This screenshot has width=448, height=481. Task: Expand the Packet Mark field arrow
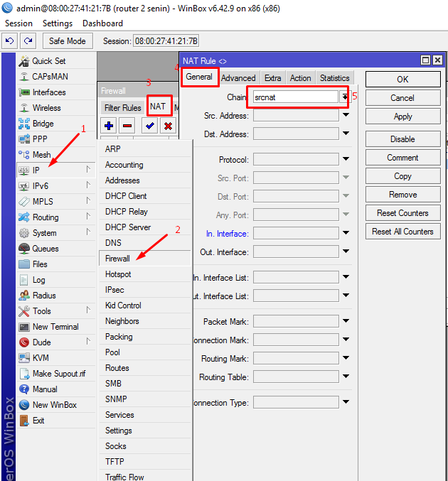tap(346, 321)
